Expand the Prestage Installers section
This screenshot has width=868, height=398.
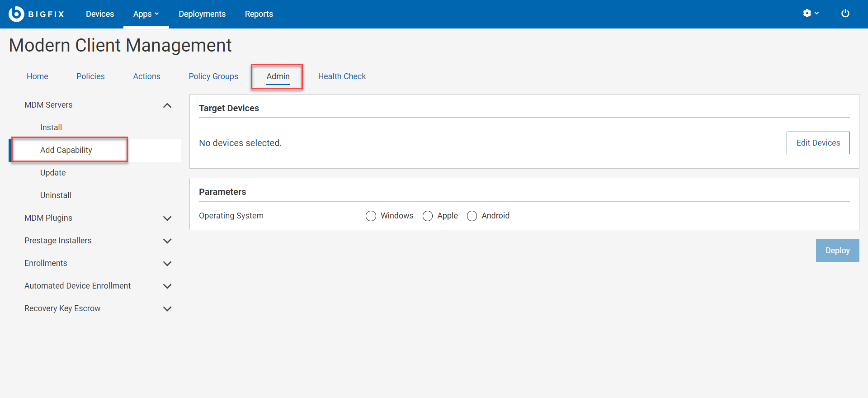coord(167,241)
